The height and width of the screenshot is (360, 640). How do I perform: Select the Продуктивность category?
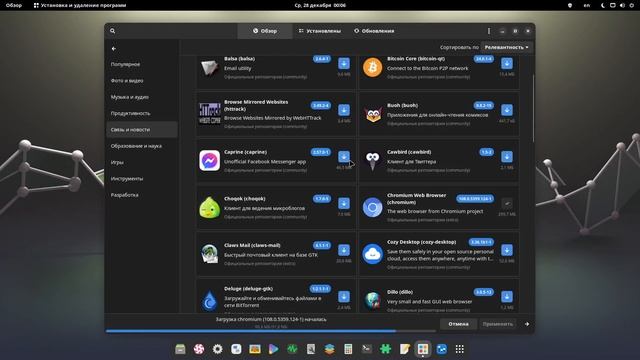(142, 113)
